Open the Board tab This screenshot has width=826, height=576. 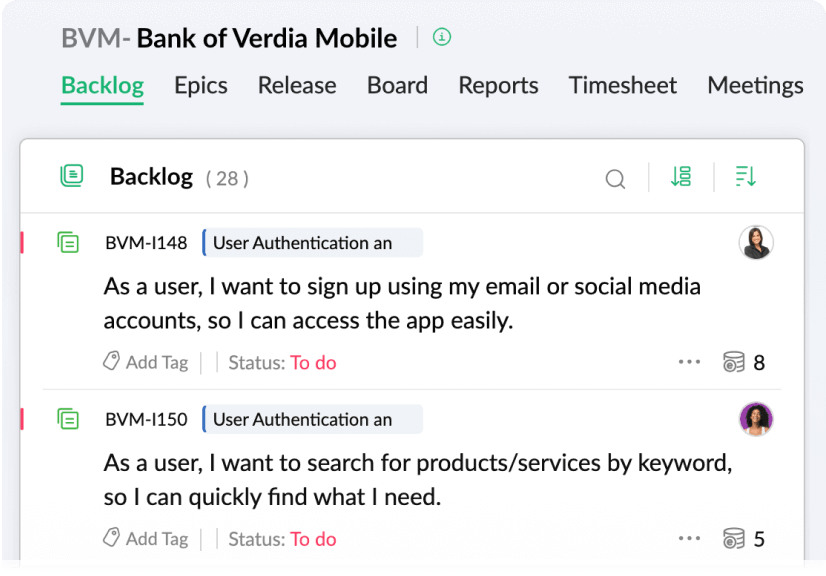point(397,86)
